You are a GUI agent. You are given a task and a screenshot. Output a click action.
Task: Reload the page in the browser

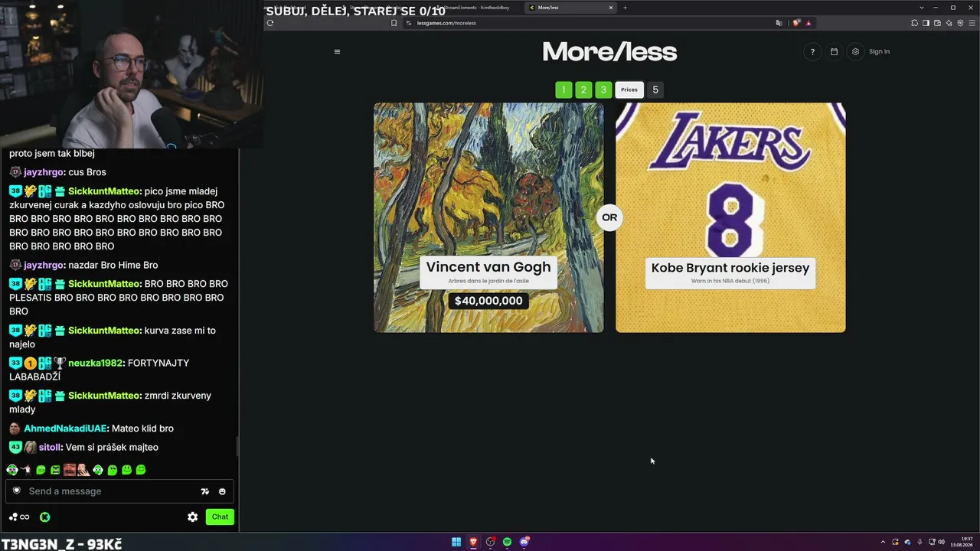point(269,23)
